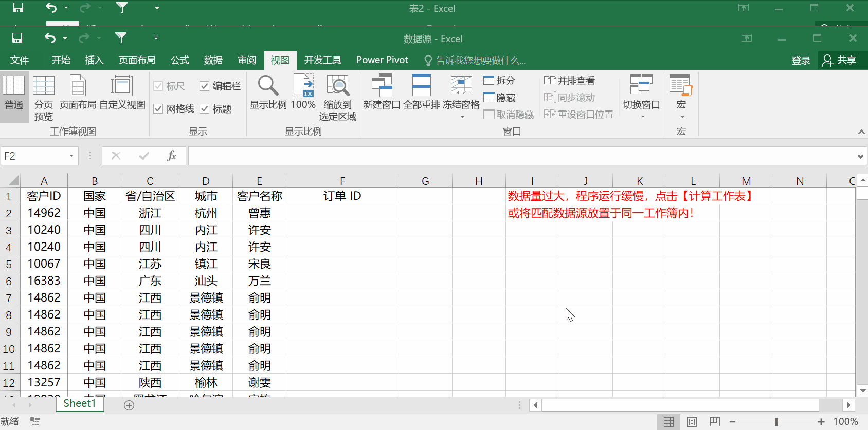Click 拆分 split window
Image resolution: width=868 pixels, height=430 pixels.
[499, 81]
